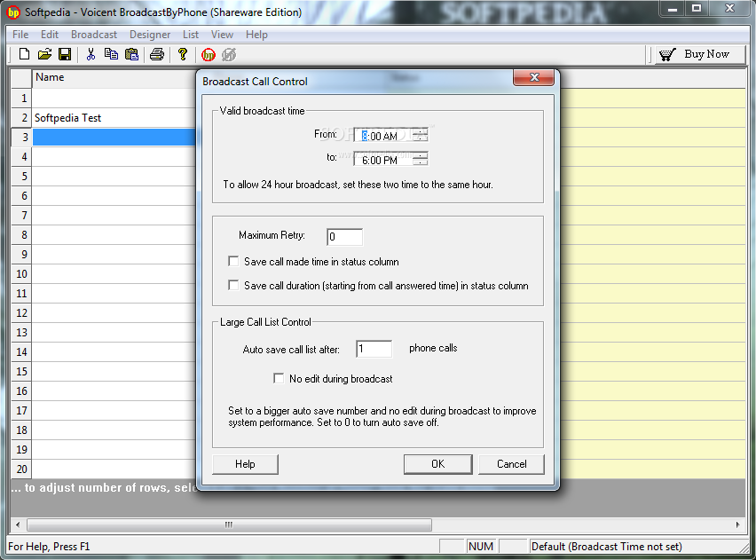756x560 pixels.
Task: Click the horizontal scrollbar thumb
Action: point(229,525)
